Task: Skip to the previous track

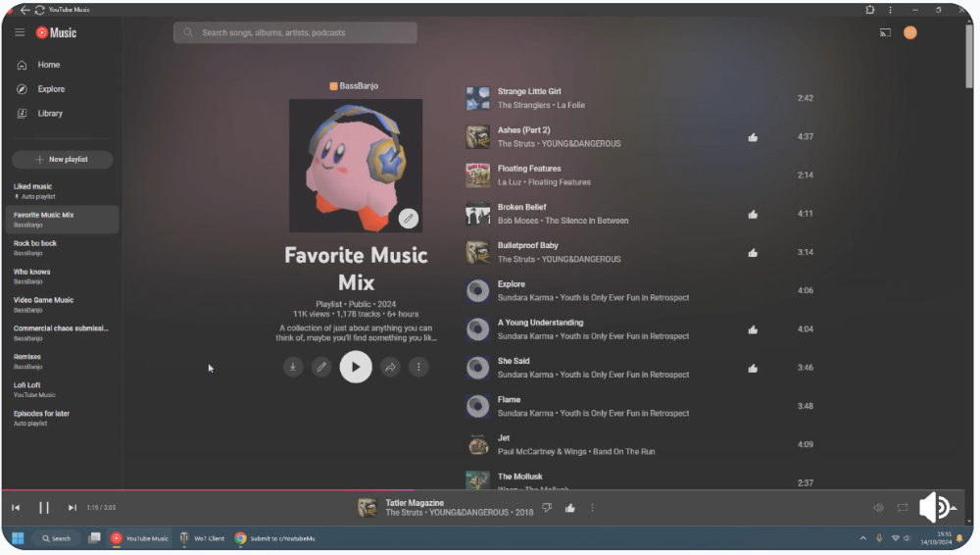Action: click(x=16, y=508)
